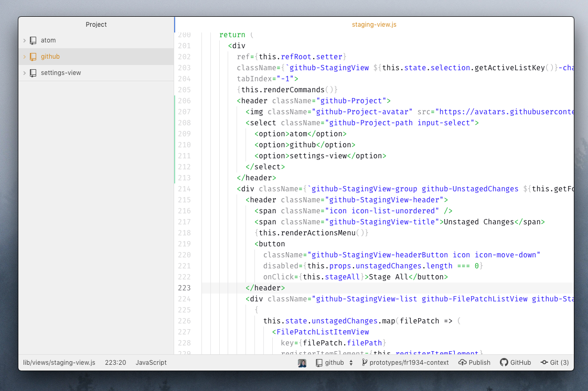The image size is (588, 391).
Task: Click the lib/views/staging-view.js file path
Action: [59, 363]
